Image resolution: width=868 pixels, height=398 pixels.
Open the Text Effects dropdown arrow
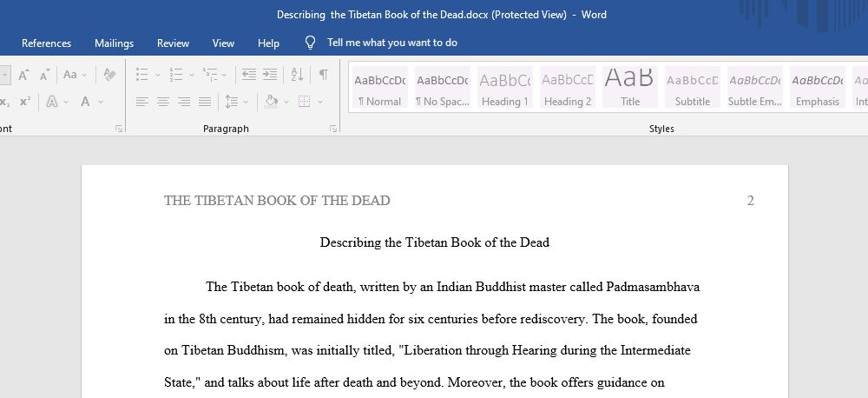(67, 102)
